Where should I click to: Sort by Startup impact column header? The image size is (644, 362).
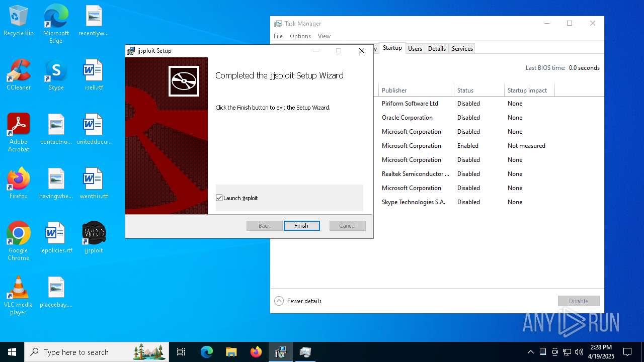click(529, 90)
